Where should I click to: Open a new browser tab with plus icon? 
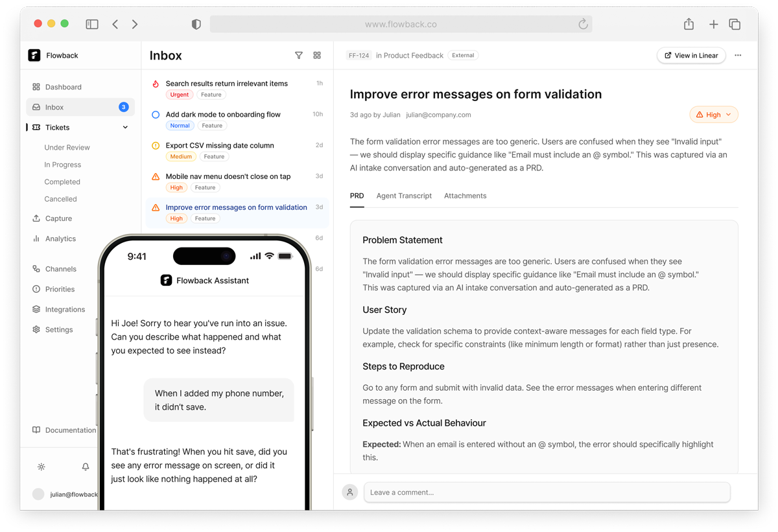pos(713,24)
